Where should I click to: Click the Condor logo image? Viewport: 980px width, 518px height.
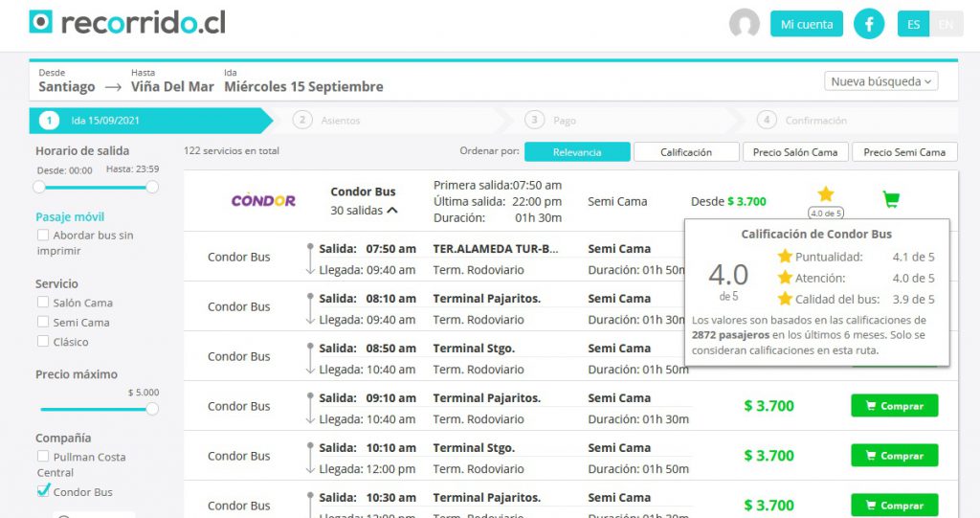click(263, 200)
